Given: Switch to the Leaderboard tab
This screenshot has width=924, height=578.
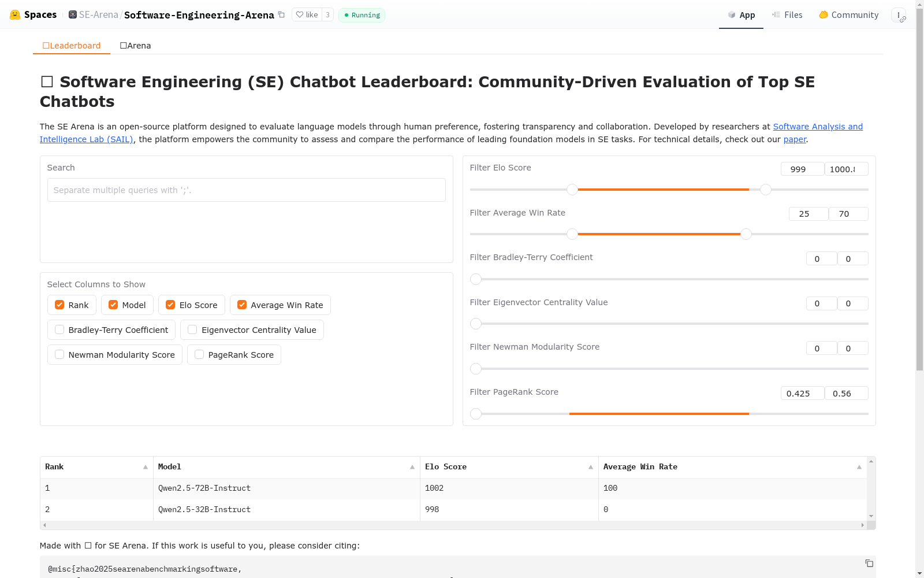Looking at the screenshot, I should click(x=72, y=46).
